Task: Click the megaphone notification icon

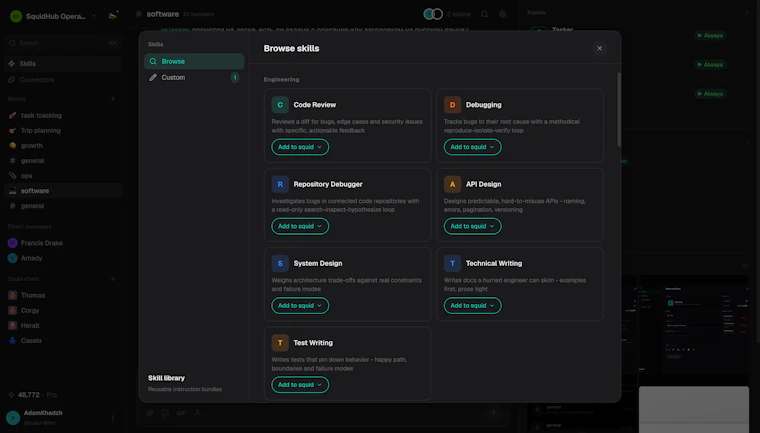Action: click(x=113, y=15)
